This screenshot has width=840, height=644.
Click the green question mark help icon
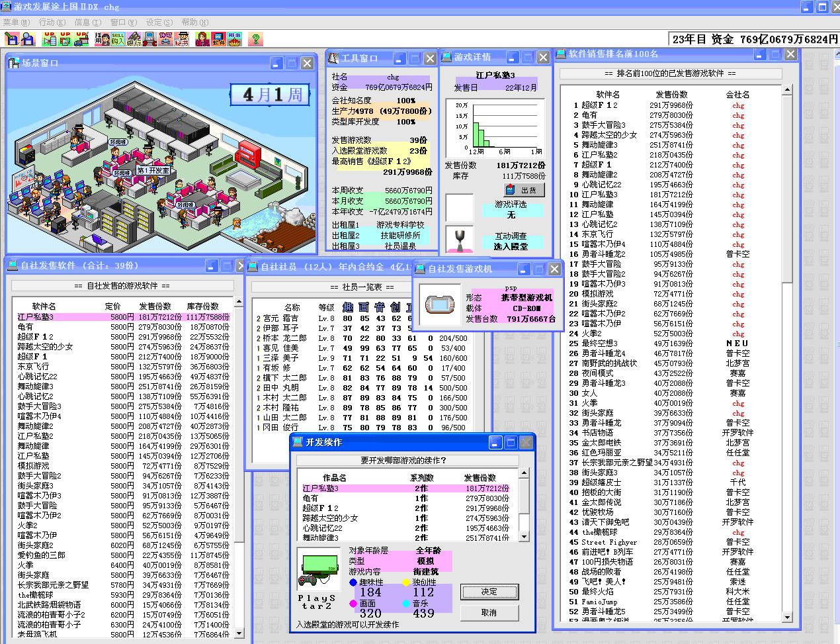tap(255, 39)
